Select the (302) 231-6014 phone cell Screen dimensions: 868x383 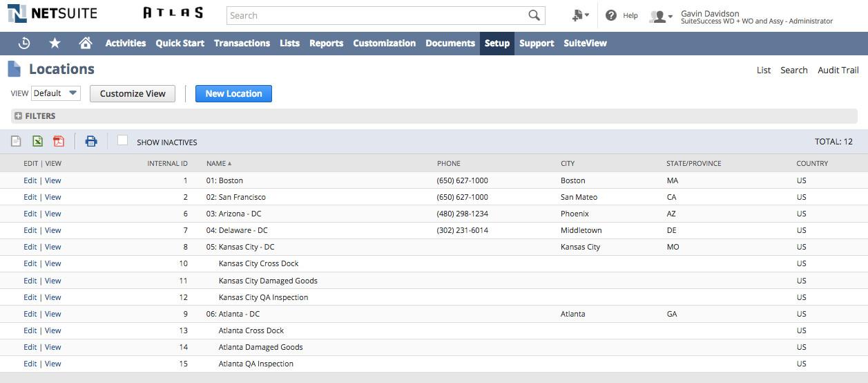point(463,230)
